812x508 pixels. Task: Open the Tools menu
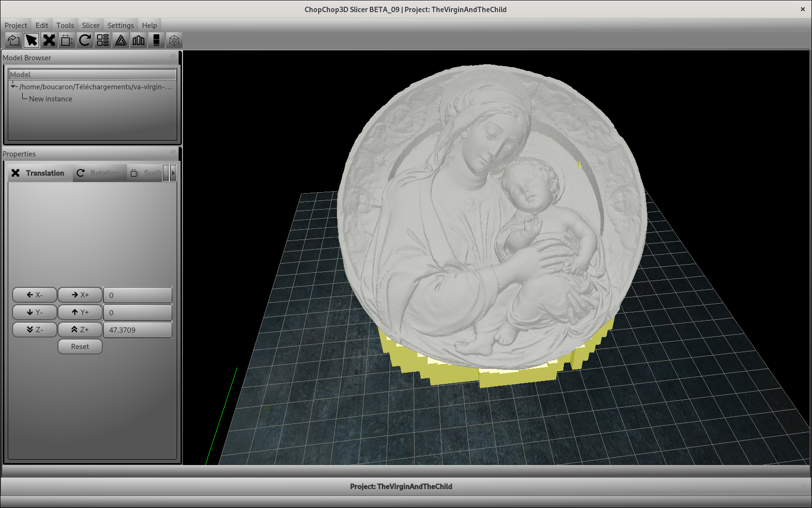point(65,25)
